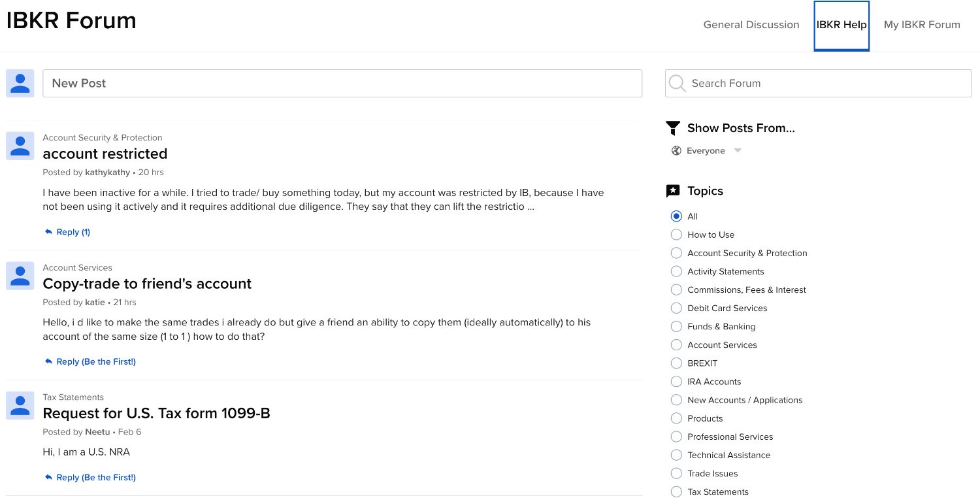Screen dimensions: 980x498
Task: Click Neetu's avatar on Tax form post
Action: 20,405
